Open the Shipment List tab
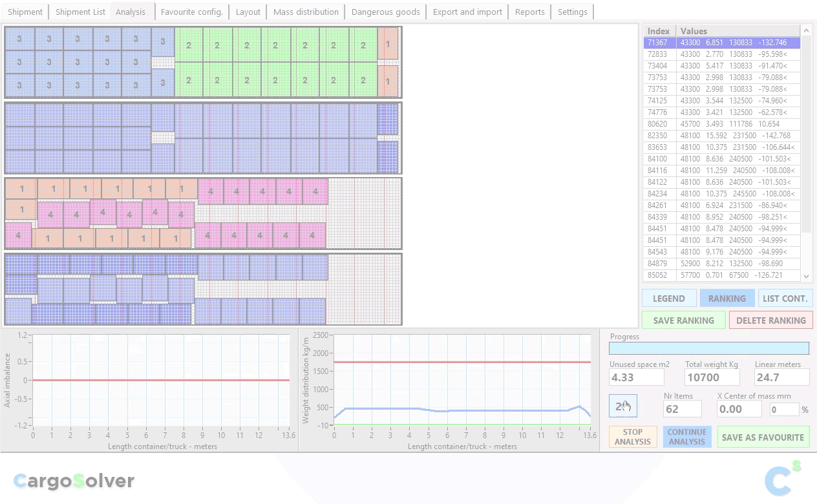The image size is (817, 504). click(80, 12)
